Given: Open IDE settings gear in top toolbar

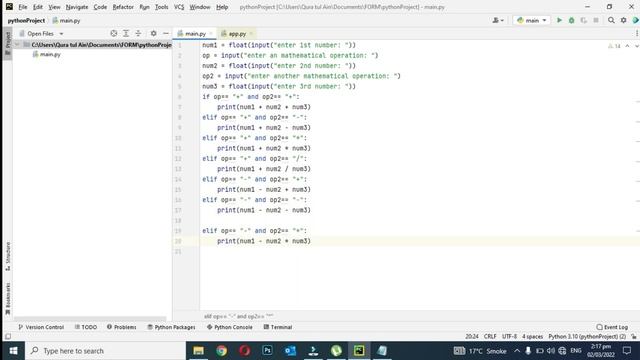Looking at the screenshot, I should (x=623, y=20).
